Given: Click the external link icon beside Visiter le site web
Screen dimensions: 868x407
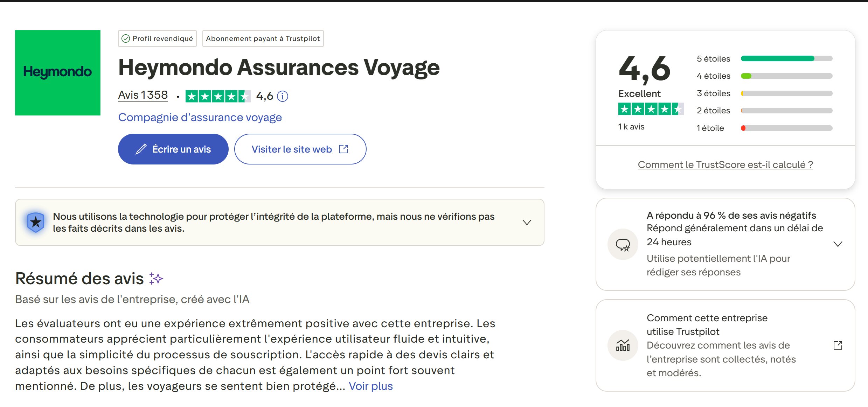Looking at the screenshot, I should click(344, 149).
